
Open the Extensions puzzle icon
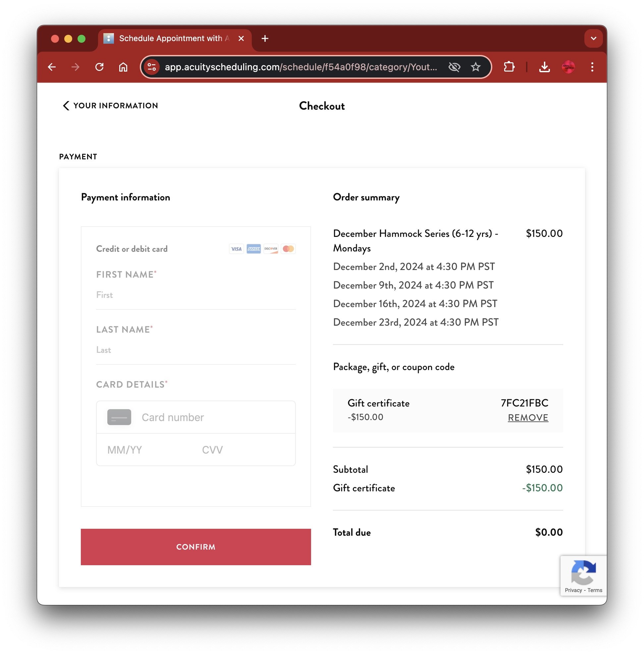pyautogui.click(x=509, y=67)
